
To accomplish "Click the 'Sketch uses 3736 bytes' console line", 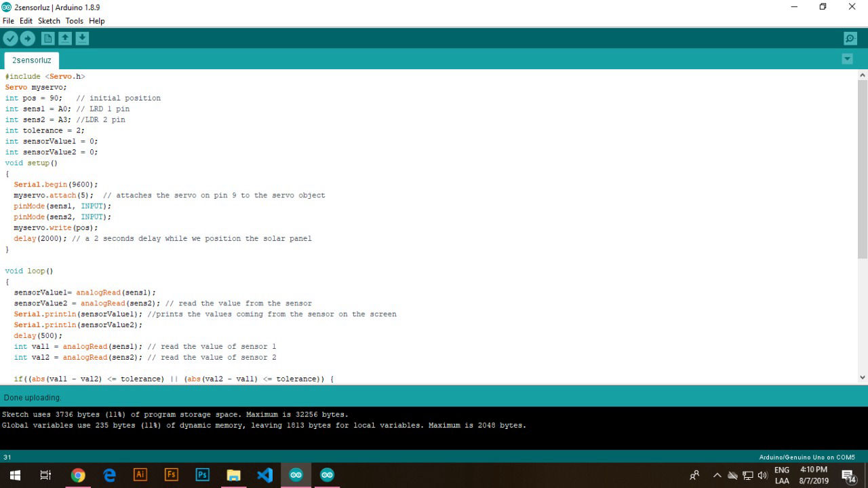I will [x=176, y=414].
